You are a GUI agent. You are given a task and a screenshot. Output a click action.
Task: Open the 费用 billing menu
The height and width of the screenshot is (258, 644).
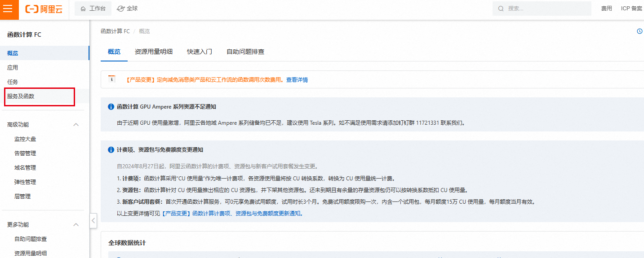[x=607, y=9]
